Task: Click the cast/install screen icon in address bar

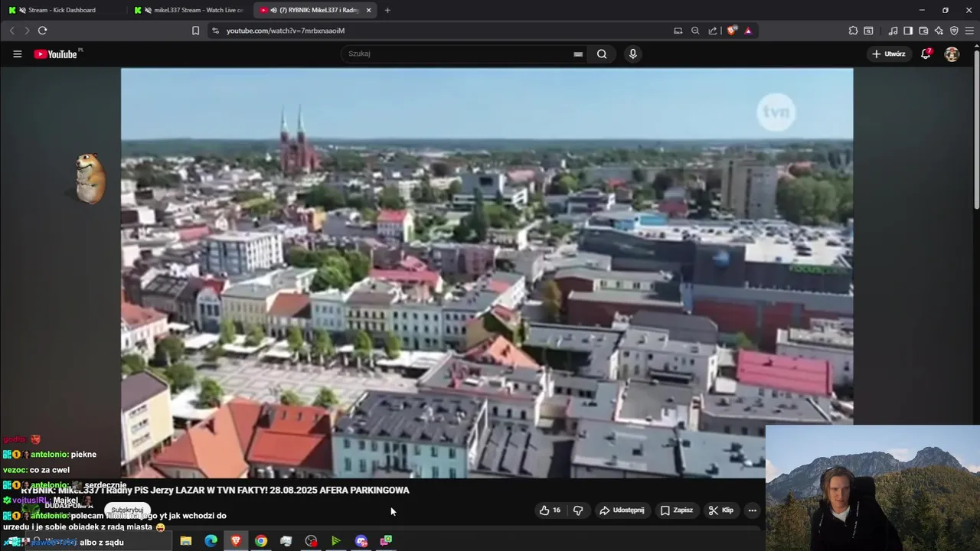Action: point(678,31)
